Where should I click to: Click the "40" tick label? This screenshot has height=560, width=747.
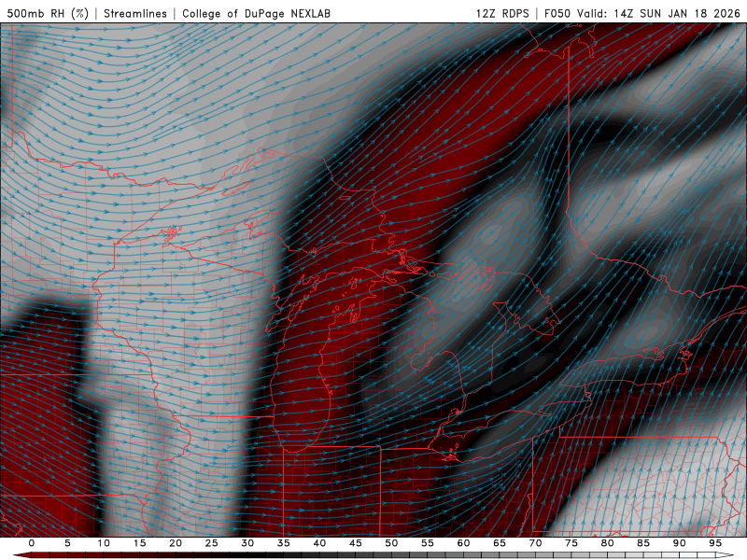[x=319, y=543]
